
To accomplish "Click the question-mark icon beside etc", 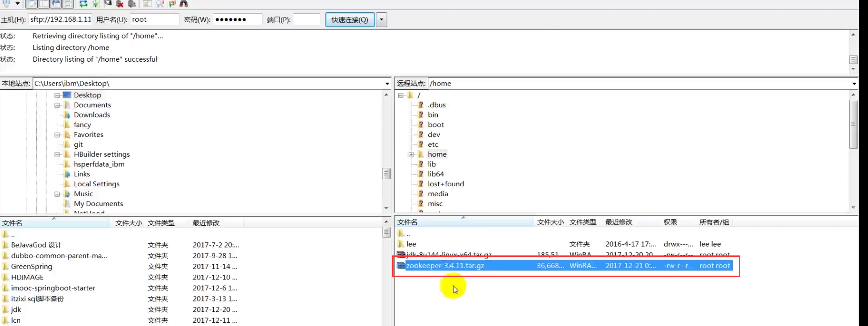I will point(421,144).
